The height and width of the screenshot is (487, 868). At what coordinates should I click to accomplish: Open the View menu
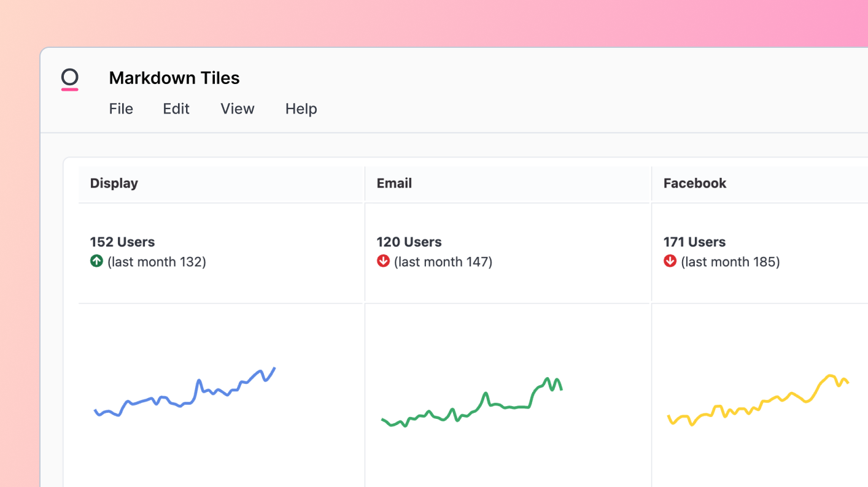click(237, 109)
